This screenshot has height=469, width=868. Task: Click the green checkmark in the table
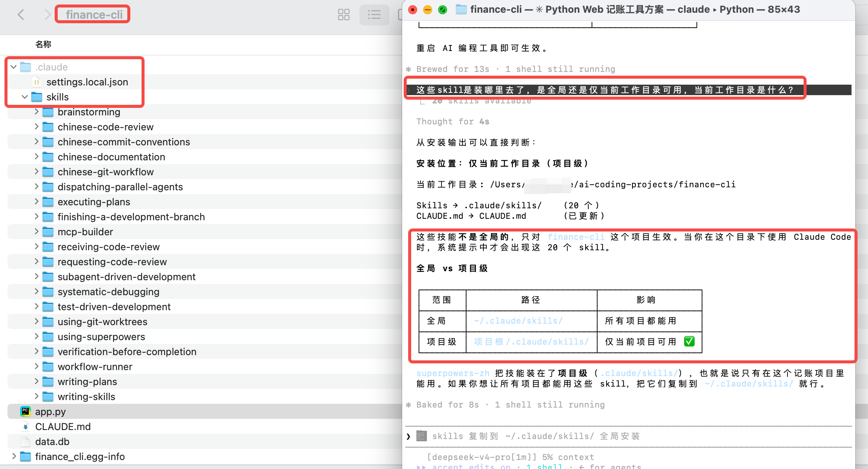[689, 342]
